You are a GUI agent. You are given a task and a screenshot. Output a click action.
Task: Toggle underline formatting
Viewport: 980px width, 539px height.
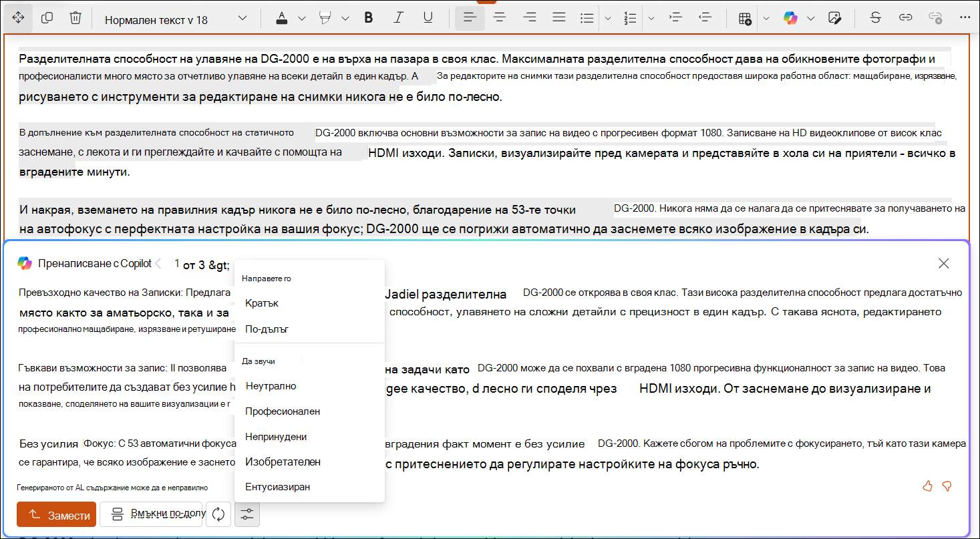pos(428,18)
